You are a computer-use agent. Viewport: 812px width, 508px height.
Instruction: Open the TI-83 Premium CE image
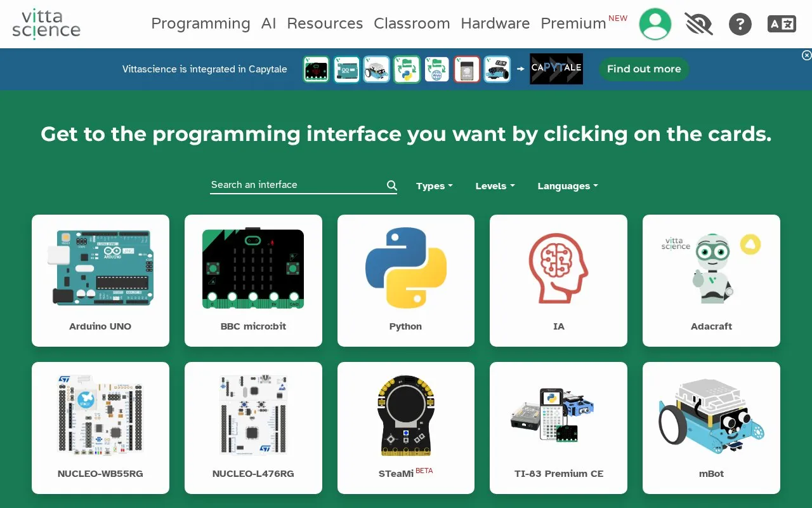(551, 415)
